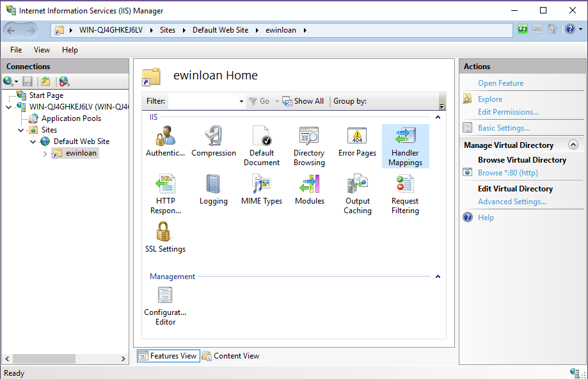Click Sites breadcrumb in address bar
Screen dimensions: 588x379
(x=168, y=30)
